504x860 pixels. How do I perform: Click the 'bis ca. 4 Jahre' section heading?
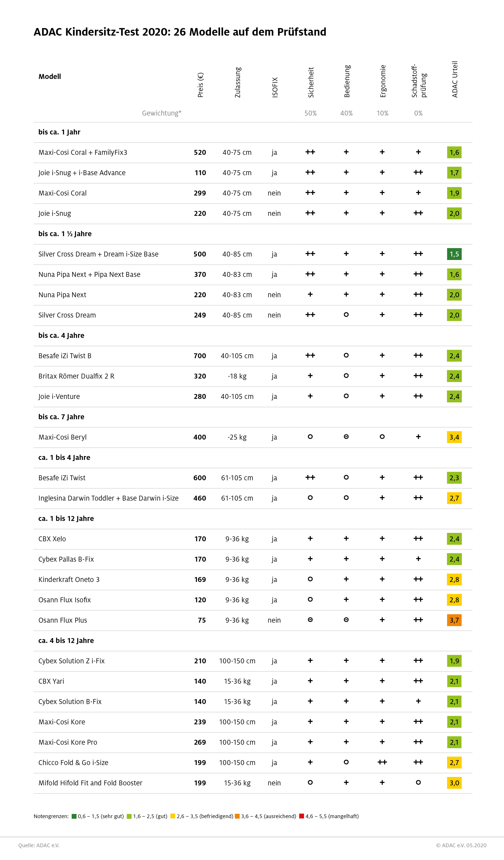(x=61, y=336)
